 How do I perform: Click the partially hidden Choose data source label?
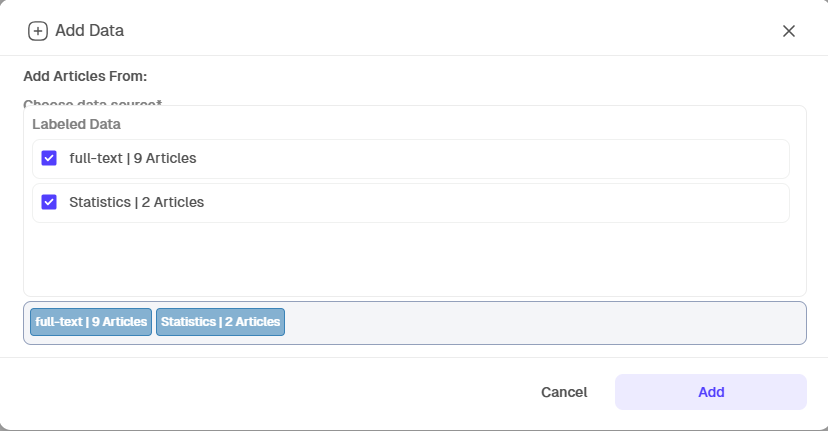pos(92,102)
